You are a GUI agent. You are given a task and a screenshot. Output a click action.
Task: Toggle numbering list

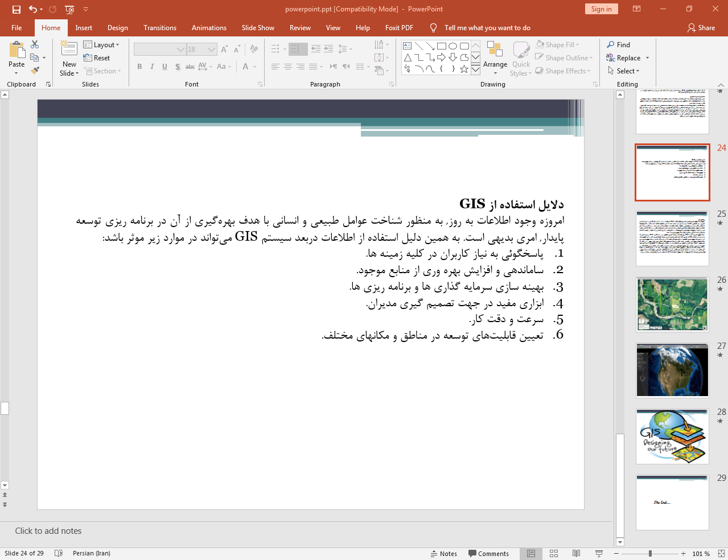coord(295,49)
